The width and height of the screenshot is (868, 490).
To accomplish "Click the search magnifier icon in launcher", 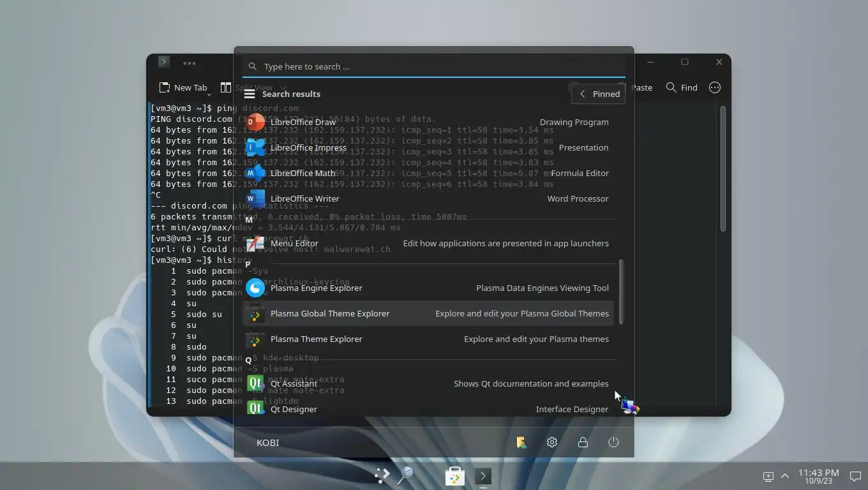I will (253, 66).
